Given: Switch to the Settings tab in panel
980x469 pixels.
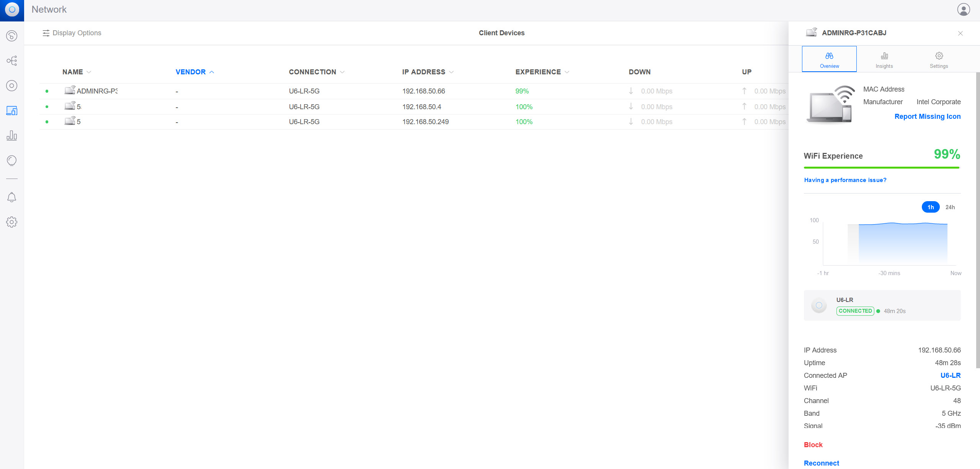Looking at the screenshot, I should point(939,59).
